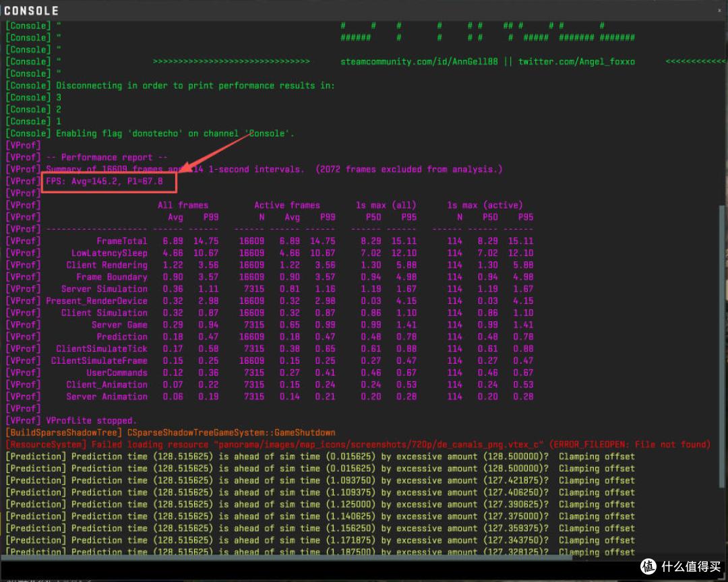Click the CONSOLE title text
Viewport: 728px width, 582px height.
31,11
